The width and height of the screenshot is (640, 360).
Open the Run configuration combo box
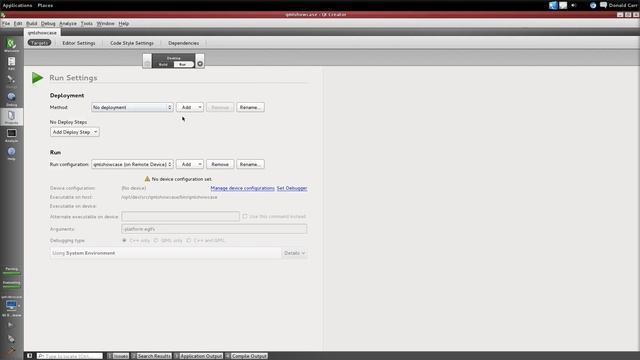pos(132,164)
